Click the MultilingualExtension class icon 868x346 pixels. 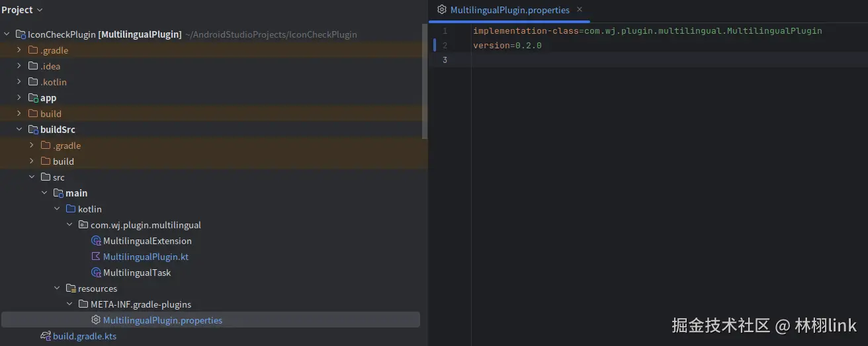[96, 241]
